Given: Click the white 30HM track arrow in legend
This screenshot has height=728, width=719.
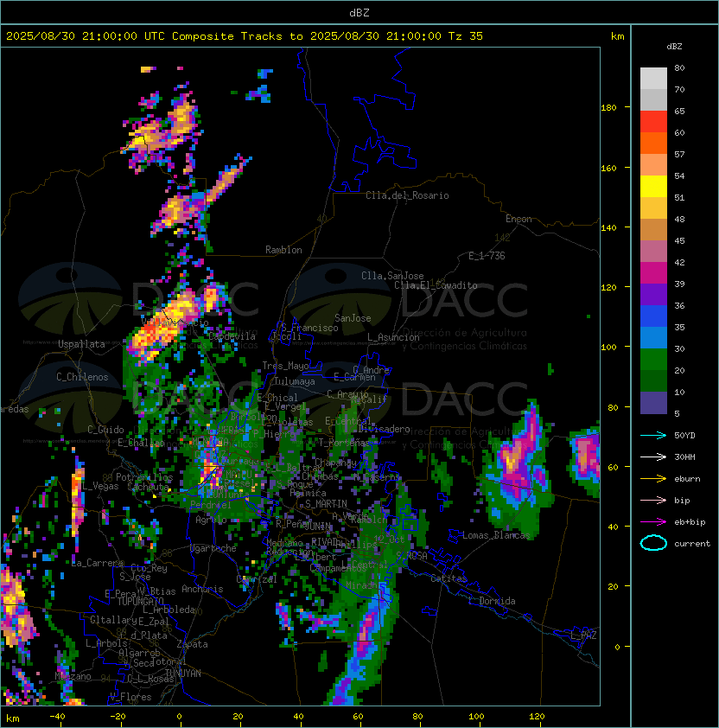Looking at the screenshot, I should (653, 457).
